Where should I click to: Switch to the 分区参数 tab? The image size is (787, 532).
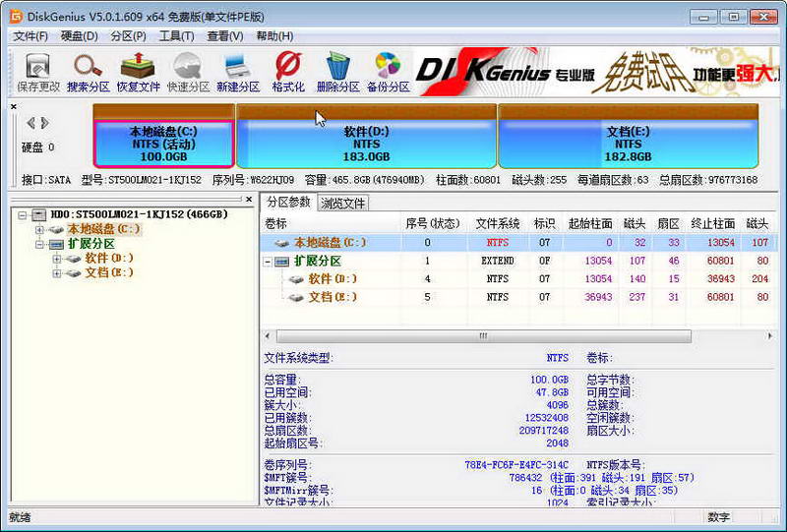coord(288,202)
